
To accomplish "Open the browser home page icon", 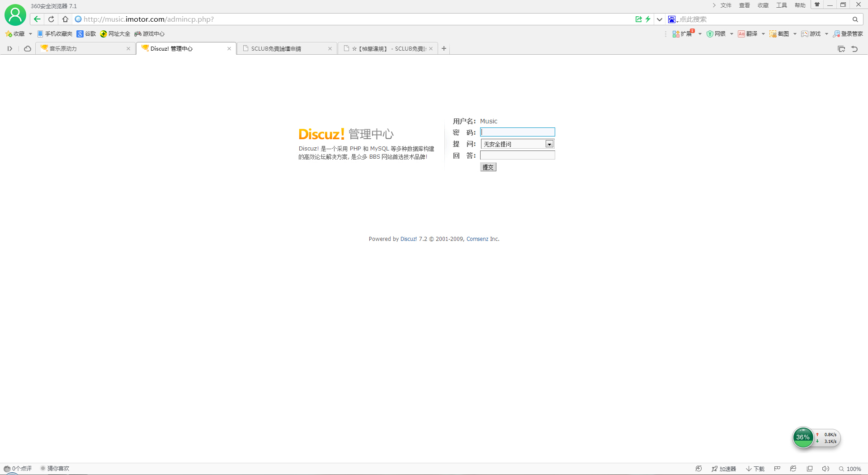I will coord(65,19).
